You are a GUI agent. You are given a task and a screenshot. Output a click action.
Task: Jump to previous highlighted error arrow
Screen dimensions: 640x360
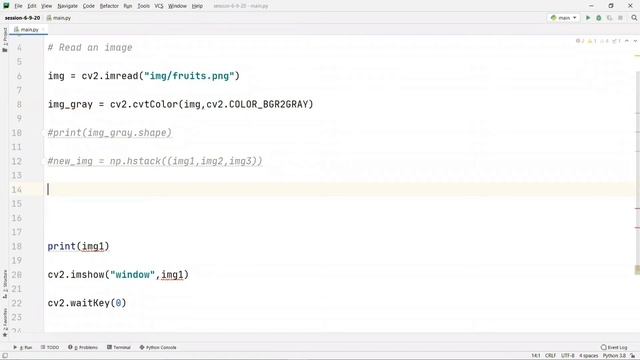pos(627,41)
